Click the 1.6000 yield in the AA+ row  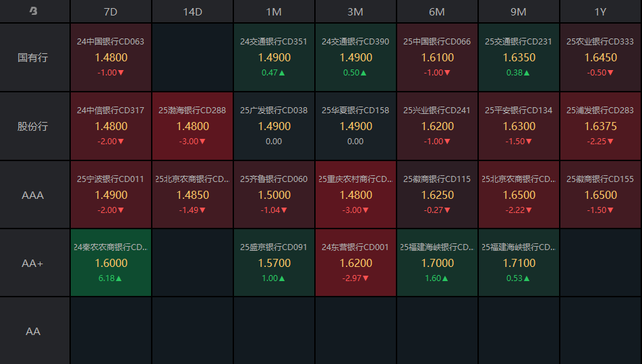tap(111, 264)
